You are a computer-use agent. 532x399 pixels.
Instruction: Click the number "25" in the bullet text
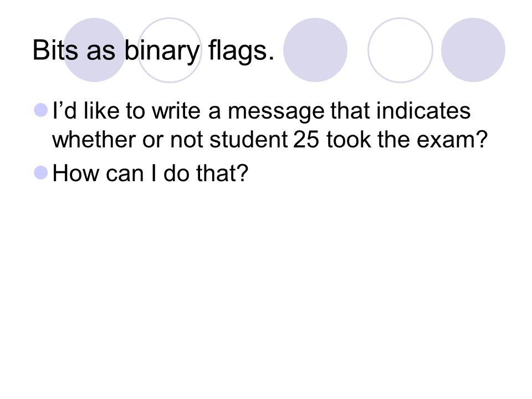click(306, 140)
